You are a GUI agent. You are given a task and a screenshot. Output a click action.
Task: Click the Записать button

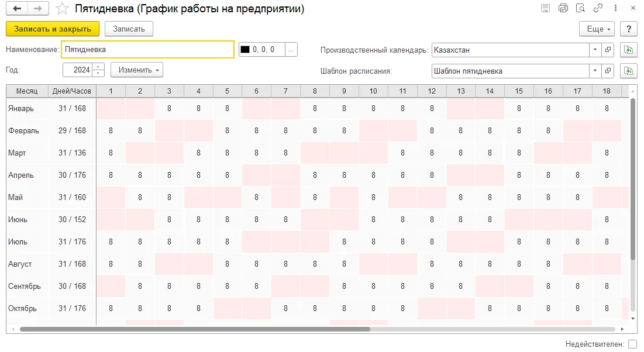129,29
